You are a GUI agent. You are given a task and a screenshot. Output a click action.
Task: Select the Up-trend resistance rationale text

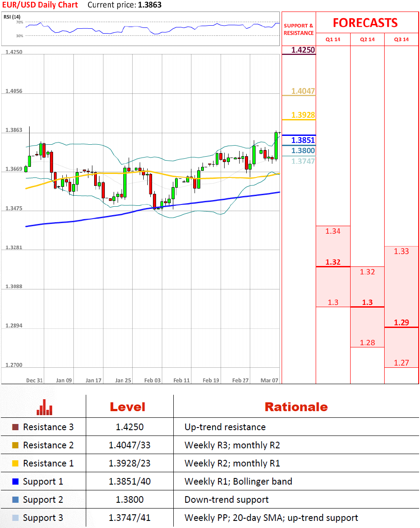point(225,427)
